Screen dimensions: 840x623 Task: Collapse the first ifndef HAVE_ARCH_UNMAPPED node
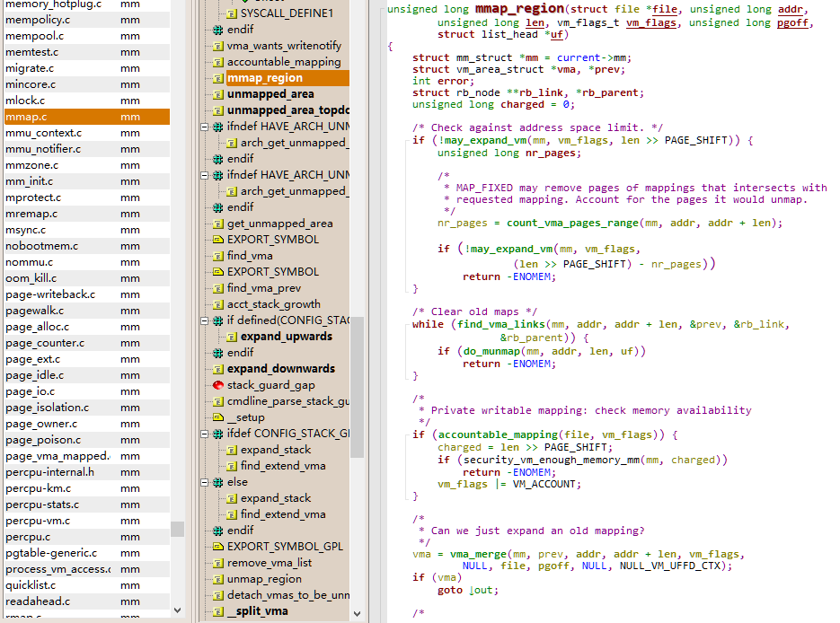coord(204,127)
